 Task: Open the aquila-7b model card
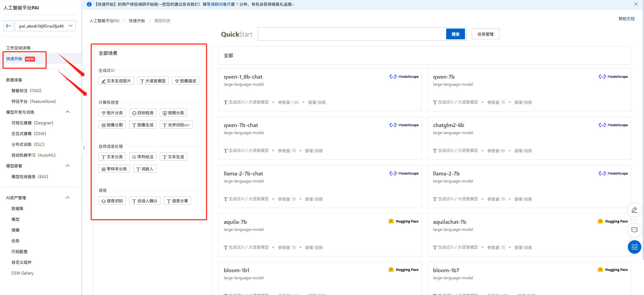(320, 235)
